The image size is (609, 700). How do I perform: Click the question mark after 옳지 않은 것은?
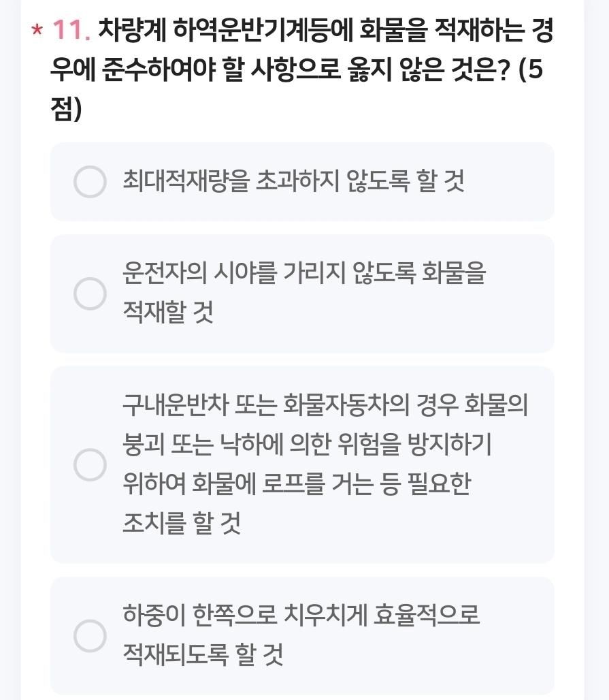click(x=504, y=70)
